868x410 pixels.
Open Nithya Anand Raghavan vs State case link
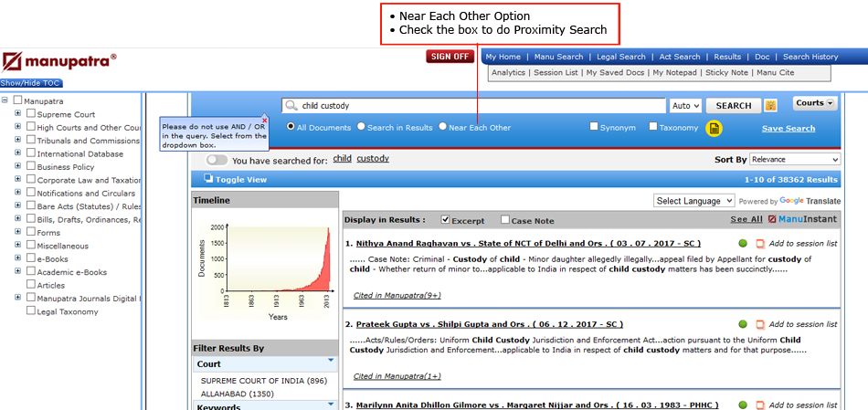pos(528,244)
